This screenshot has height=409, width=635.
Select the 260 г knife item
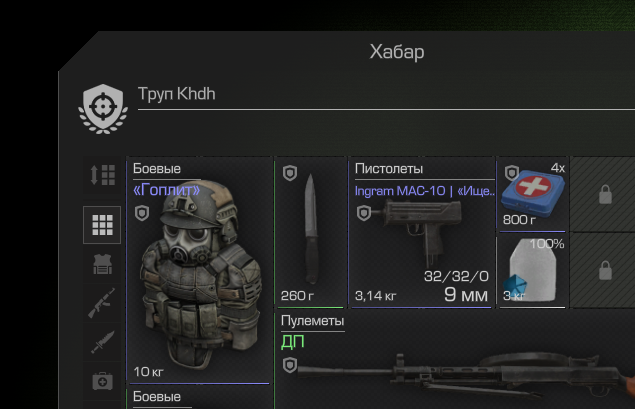point(311,232)
